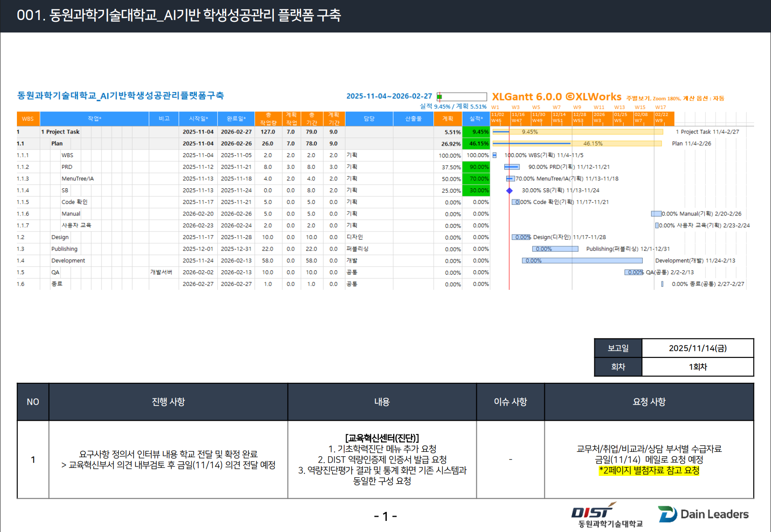Select the Development task Gantt bar
Viewport: 771px width, 532px height.
point(582,261)
